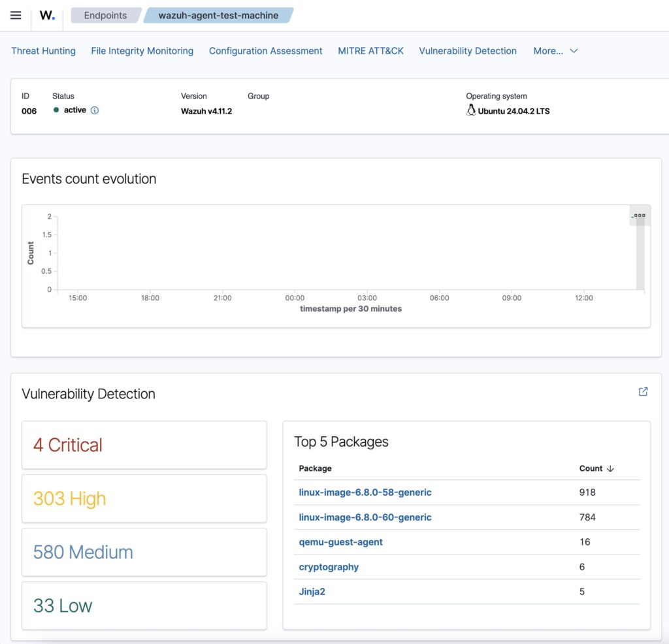Open linux-image-6.8.0-60-generic package link

(365, 517)
